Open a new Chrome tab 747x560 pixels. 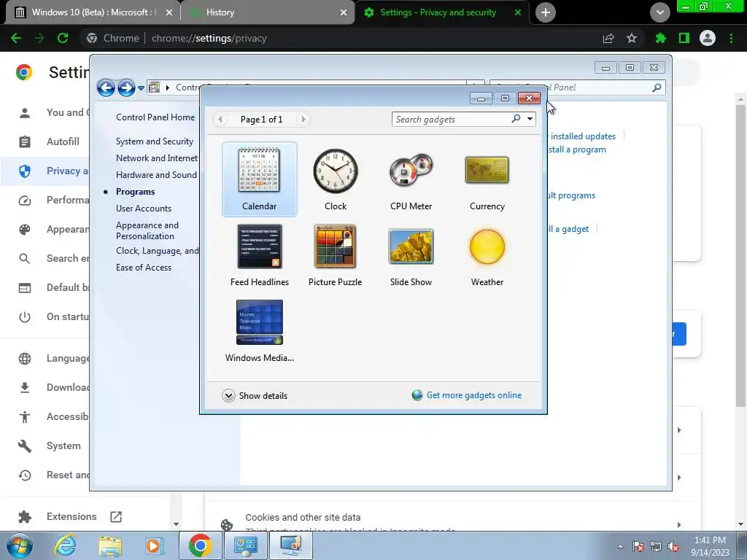[x=546, y=12]
